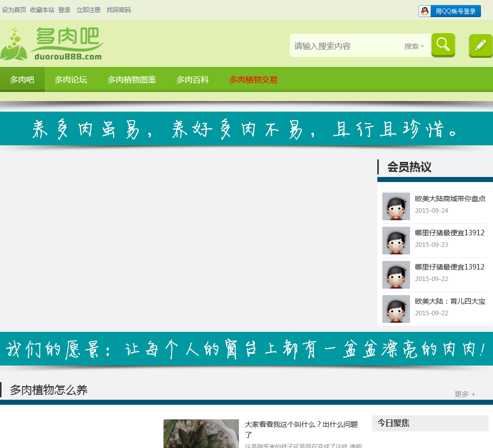Click the 登录 link
Screen dimensions: 493x448
tap(64, 10)
